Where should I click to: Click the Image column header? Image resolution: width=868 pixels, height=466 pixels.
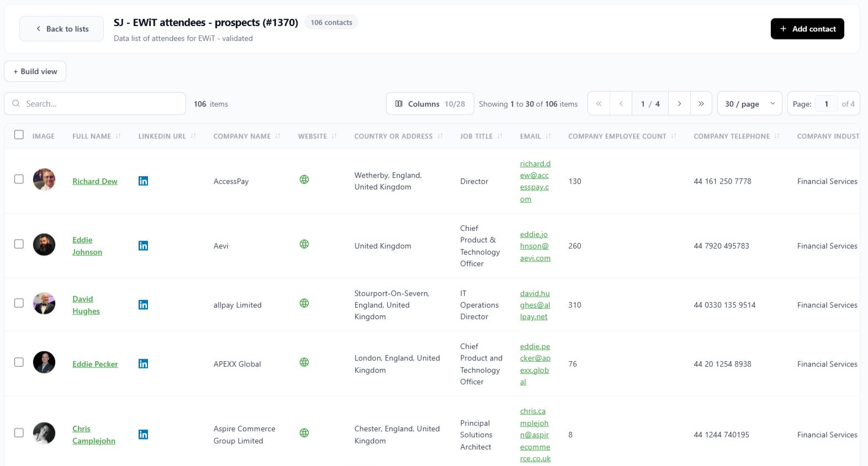43,136
